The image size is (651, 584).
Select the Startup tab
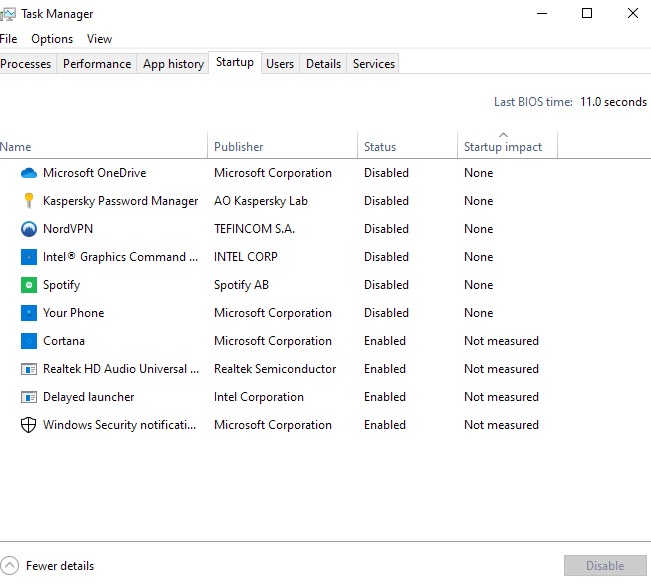[235, 62]
